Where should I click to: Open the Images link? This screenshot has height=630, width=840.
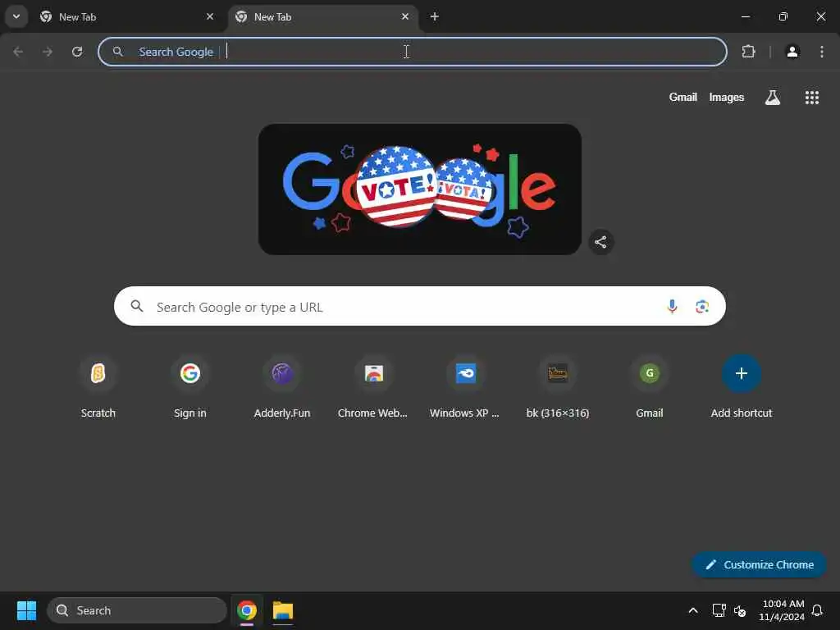(x=727, y=97)
